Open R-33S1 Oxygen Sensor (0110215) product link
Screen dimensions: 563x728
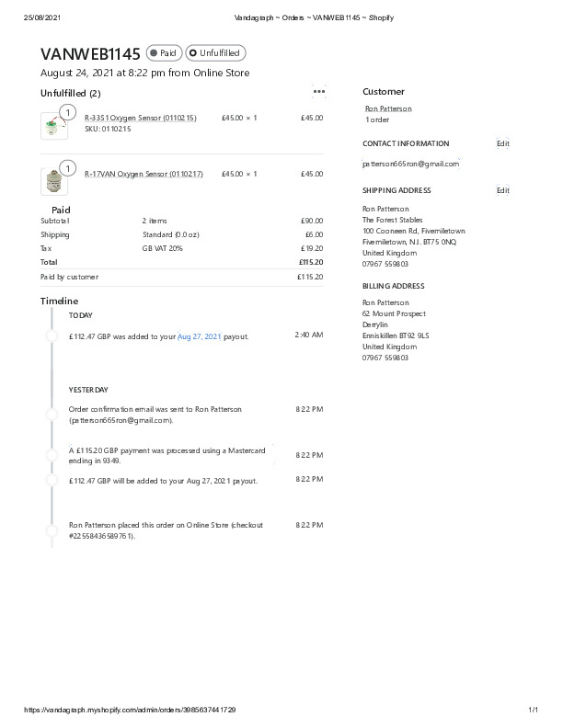[x=140, y=118]
